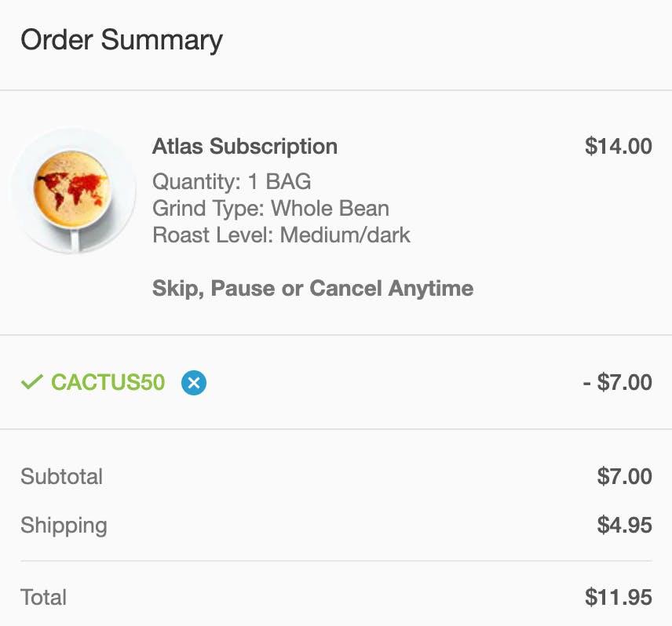Click the white cup handle in product image
This screenshot has width=672, height=626.
[x=75, y=239]
